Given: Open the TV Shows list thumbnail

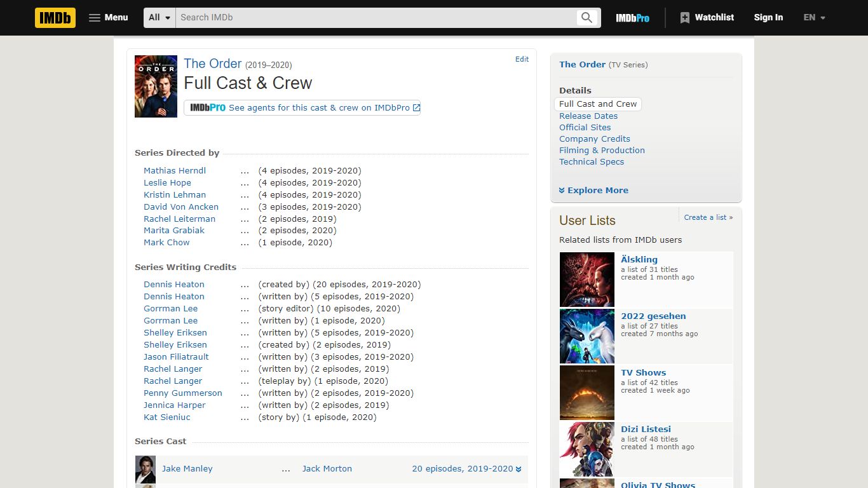Looking at the screenshot, I should (x=587, y=393).
